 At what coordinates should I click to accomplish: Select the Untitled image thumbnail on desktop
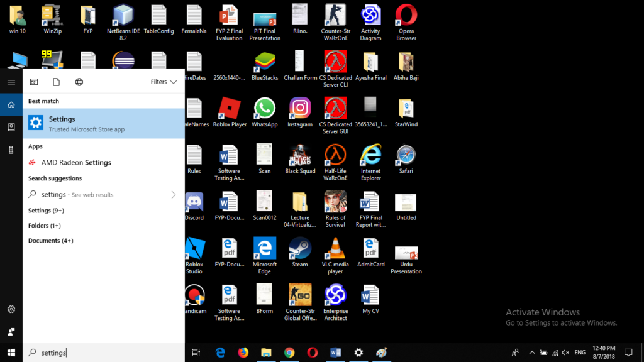pyautogui.click(x=406, y=207)
